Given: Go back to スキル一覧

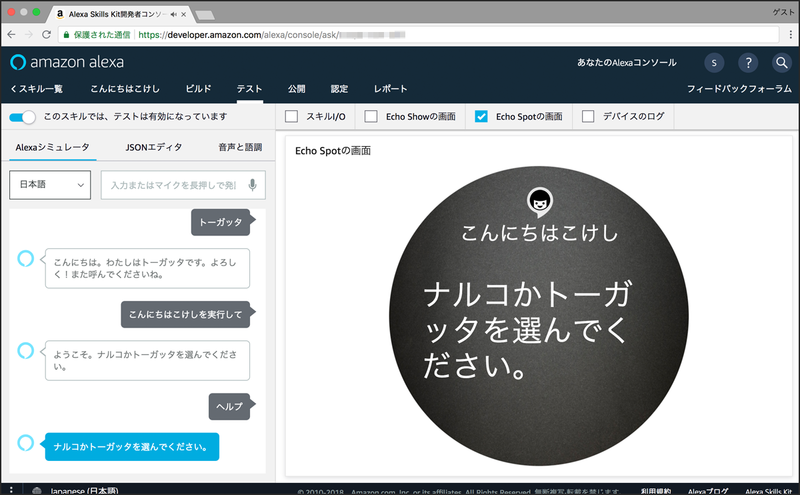Looking at the screenshot, I should (36, 89).
